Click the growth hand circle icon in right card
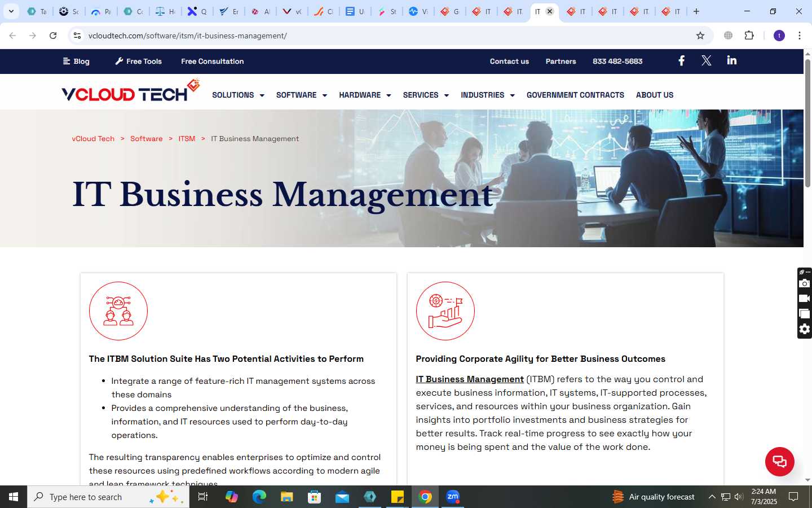812x508 pixels. coord(445,311)
